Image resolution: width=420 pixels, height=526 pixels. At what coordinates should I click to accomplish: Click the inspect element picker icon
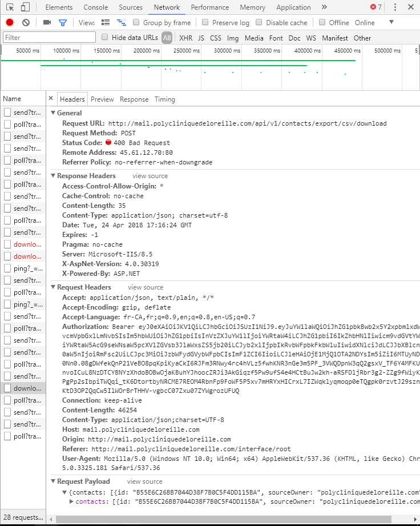[x=10, y=7]
